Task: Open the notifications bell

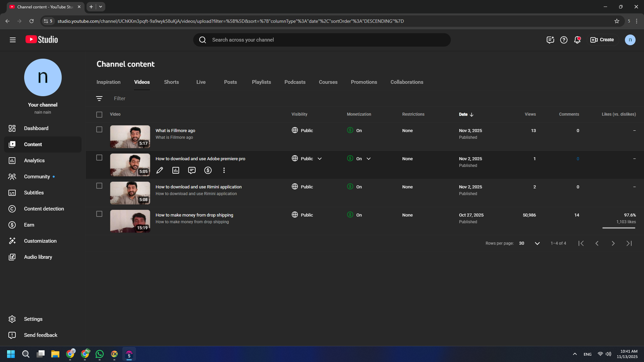Action: click(x=577, y=40)
